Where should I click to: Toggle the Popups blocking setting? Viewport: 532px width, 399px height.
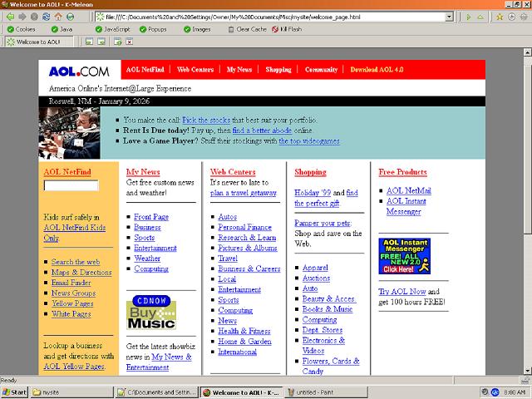pos(152,29)
